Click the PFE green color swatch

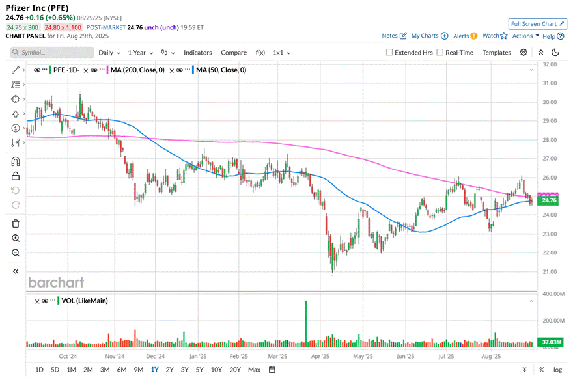pos(50,70)
